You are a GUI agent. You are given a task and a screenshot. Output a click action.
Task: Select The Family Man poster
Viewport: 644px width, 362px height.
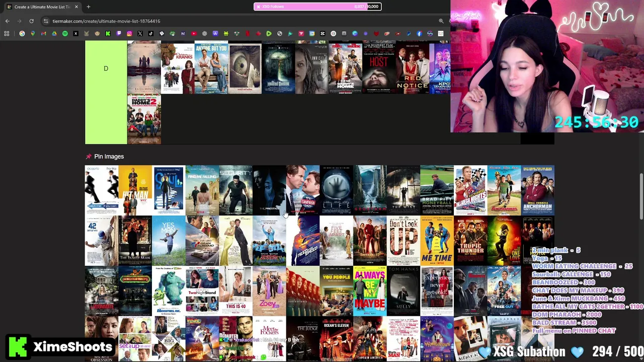[x=135, y=240]
